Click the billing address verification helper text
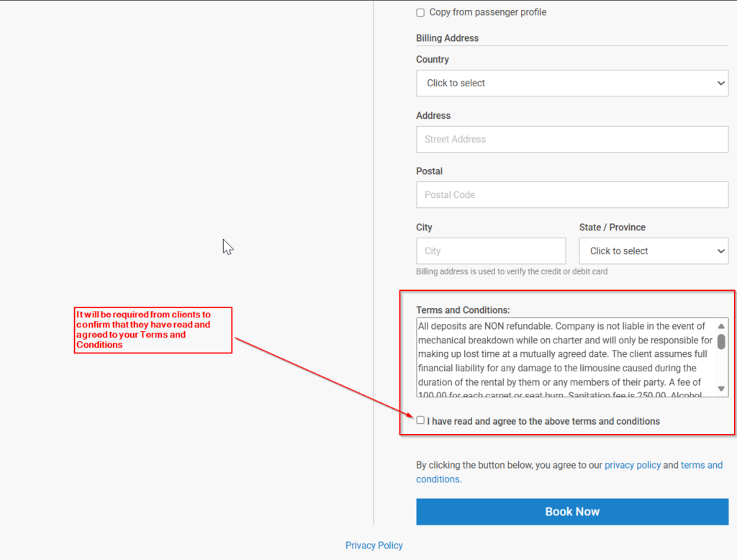This screenshot has width=737, height=560. 512,271
